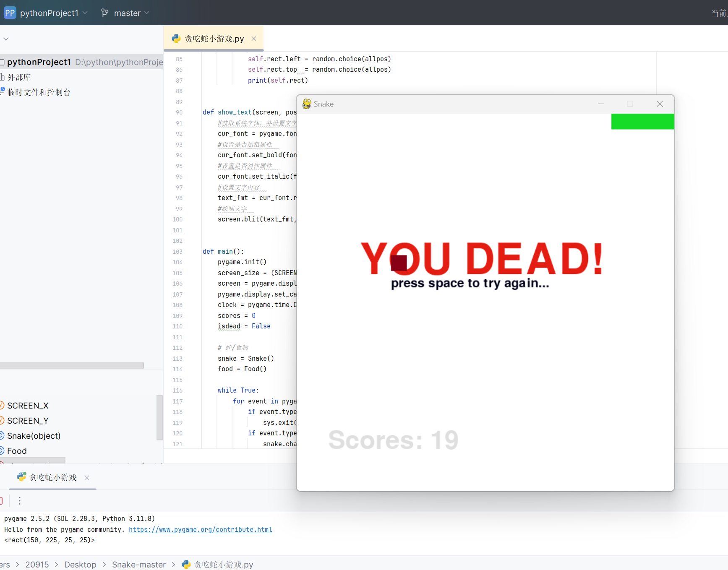Close the 贪吃蛇小游戏 run tab

click(x=87, y=478)
